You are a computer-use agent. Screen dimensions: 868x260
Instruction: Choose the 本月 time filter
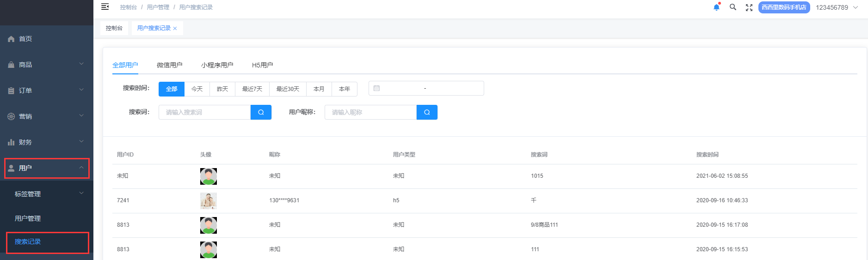(x=319, y=89)
